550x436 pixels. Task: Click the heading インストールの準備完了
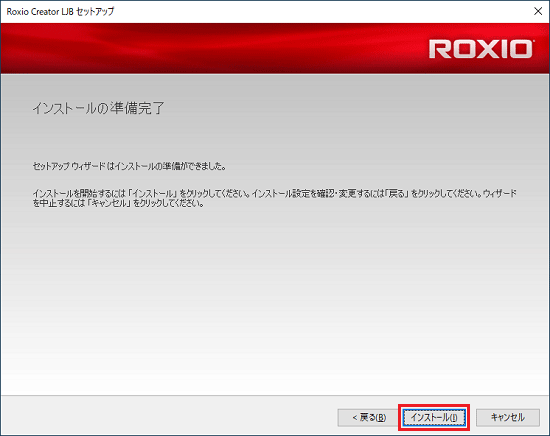pyautogui.click(x=98, y=108)
